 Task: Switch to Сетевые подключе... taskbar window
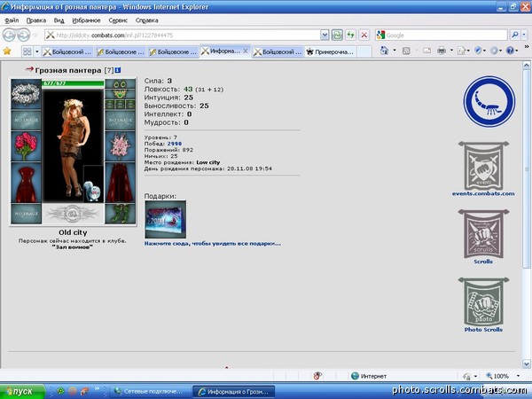[152, 391]
